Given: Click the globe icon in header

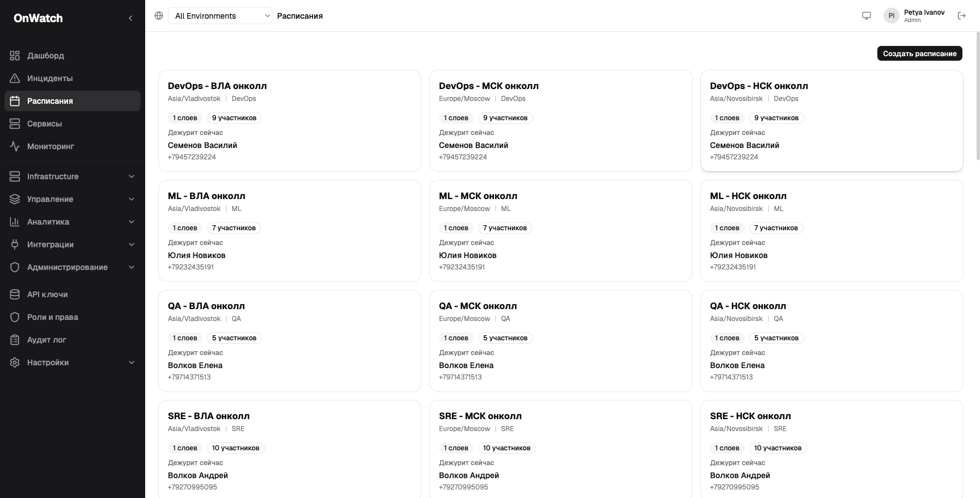Looking at the screenshot, I should (159, 16).
